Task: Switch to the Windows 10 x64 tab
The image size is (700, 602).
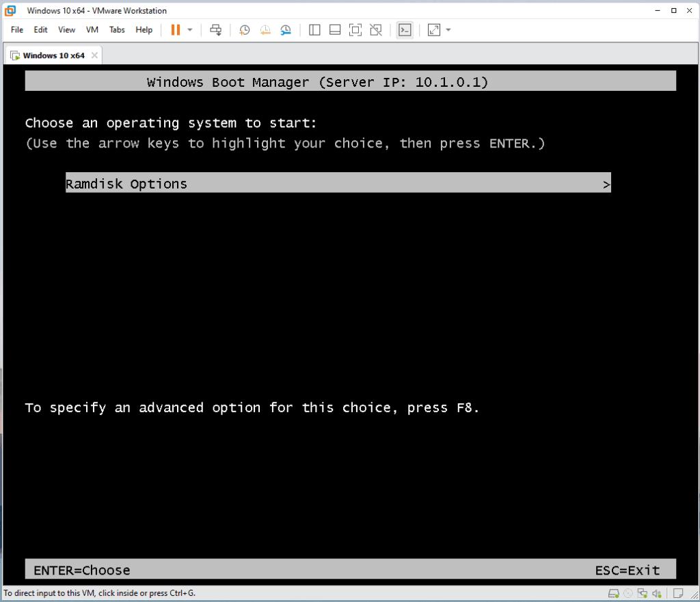Action: click(x=53, y=55)
